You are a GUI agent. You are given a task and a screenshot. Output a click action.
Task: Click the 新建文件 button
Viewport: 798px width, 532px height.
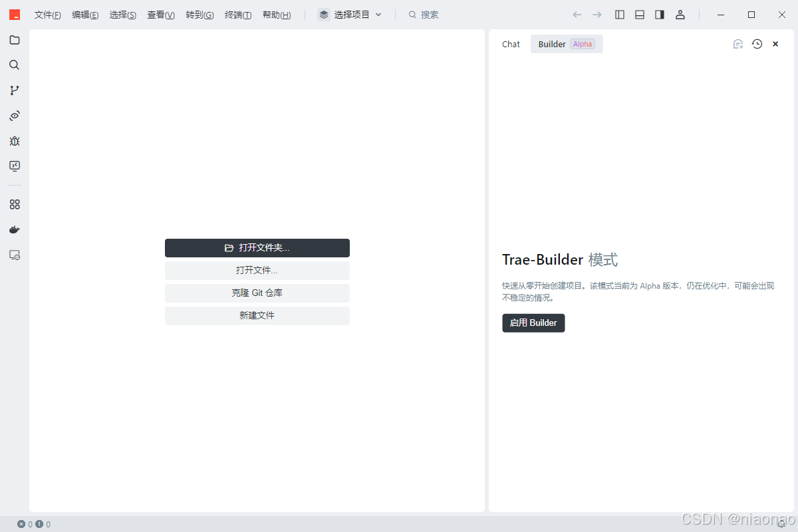(x=257, y=316)
